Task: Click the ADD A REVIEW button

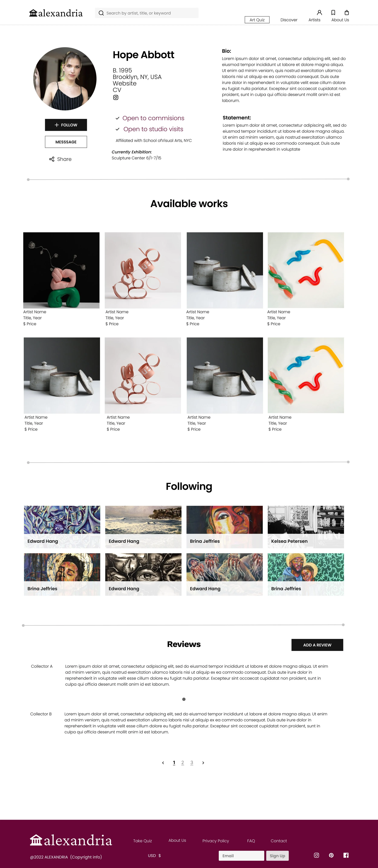Action: coord(317,645)
